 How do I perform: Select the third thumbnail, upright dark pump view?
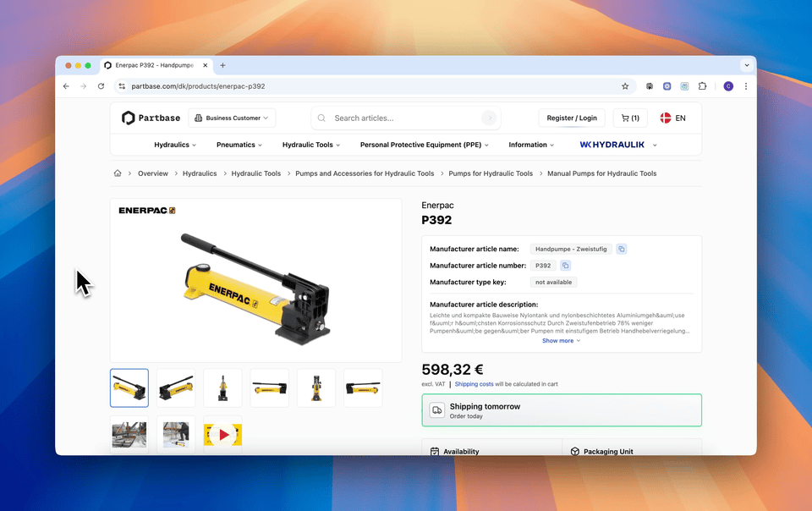click(222, 387)
